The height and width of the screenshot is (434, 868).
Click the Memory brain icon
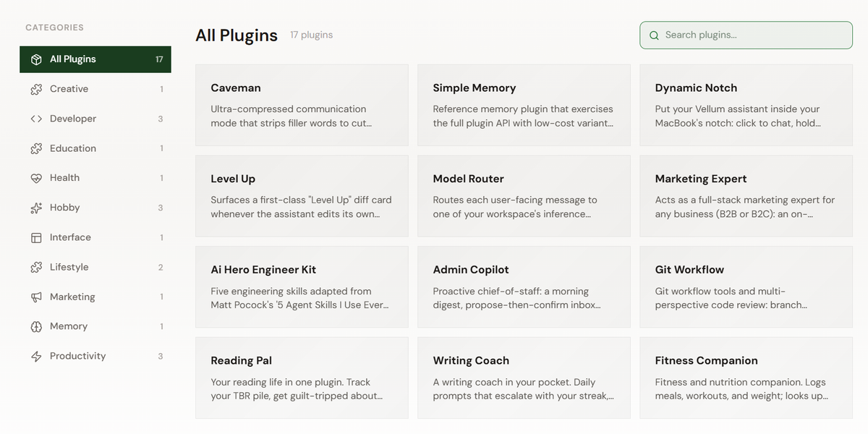point(36,327)
